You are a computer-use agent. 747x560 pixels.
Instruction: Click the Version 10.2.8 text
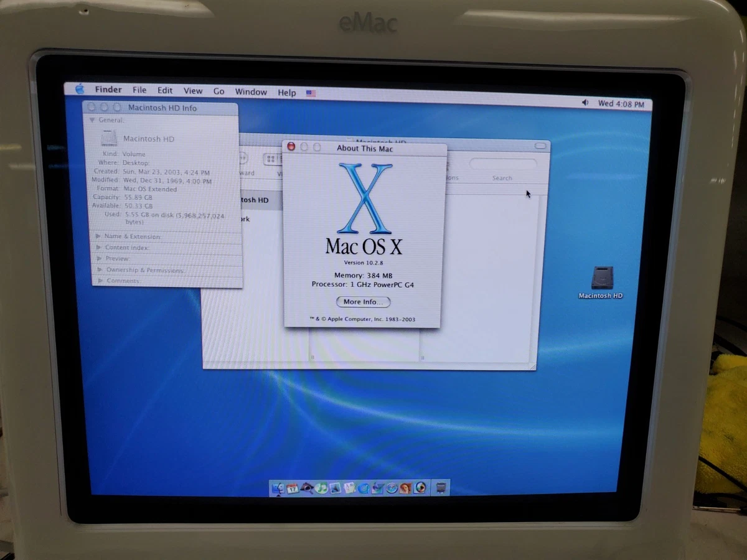point(364,263)
